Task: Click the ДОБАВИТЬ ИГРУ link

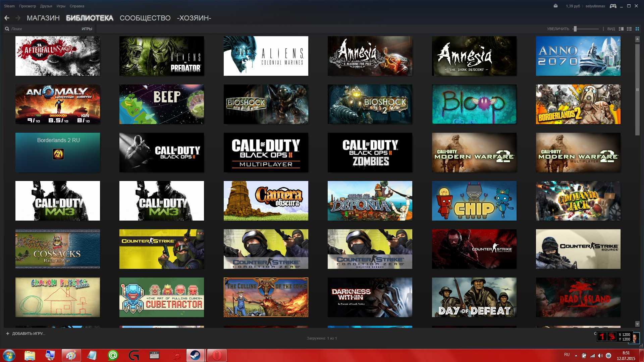Action: pos(29,334)
